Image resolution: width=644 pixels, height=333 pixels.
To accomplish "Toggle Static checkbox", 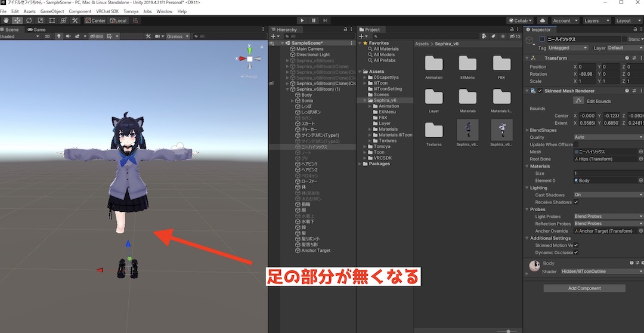I will pos(624,39).
